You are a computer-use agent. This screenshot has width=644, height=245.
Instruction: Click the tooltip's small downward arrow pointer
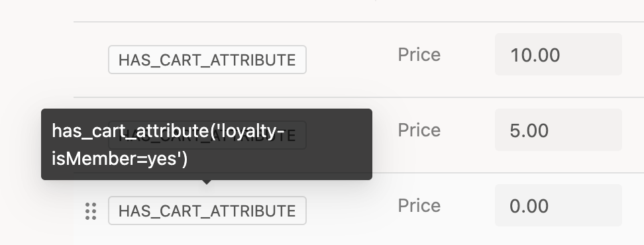pyautogui.click(x=207, y=182)
